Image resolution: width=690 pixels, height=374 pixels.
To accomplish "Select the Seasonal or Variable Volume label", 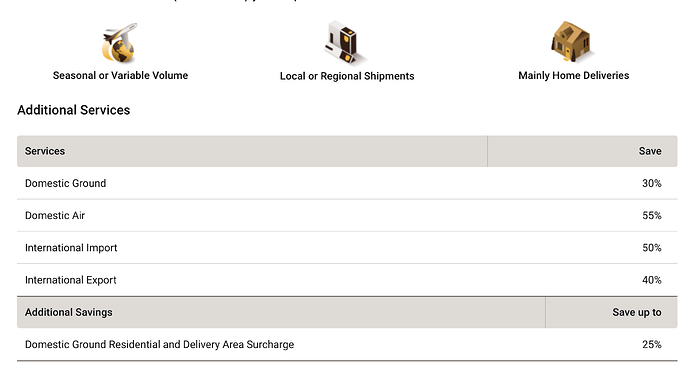I will (120, 76).
